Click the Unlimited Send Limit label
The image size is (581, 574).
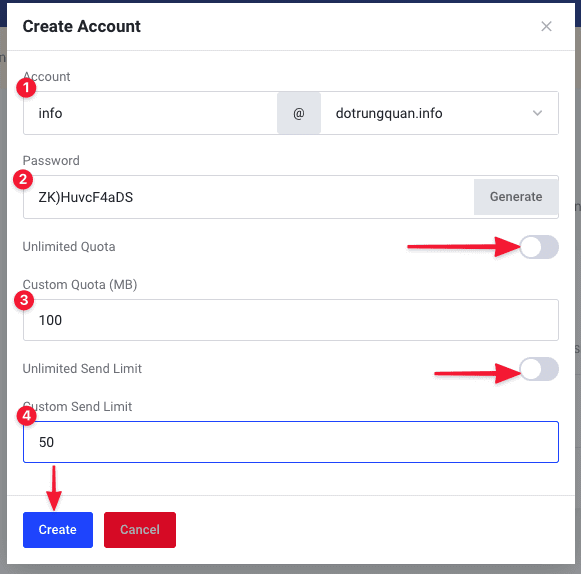pos(82,368)
